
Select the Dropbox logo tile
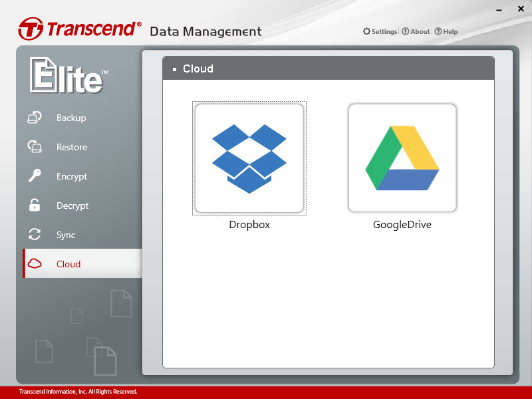pos(249,158)
